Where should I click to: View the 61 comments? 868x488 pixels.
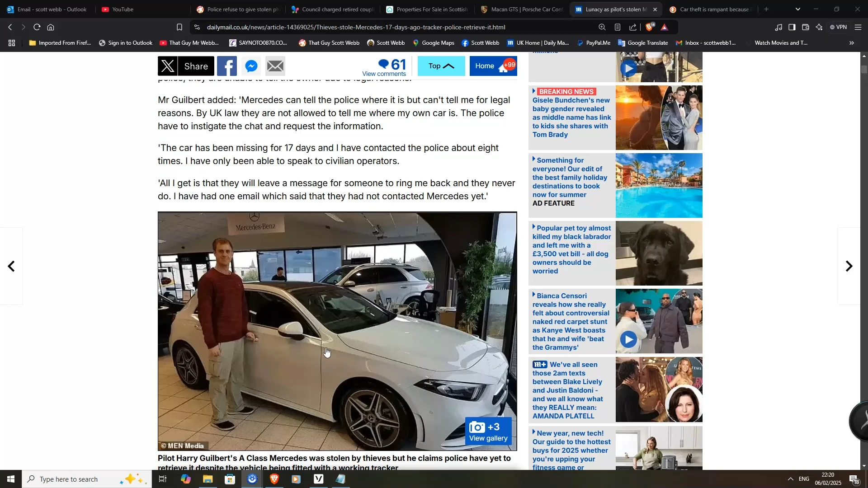click(x=384, y=67)
